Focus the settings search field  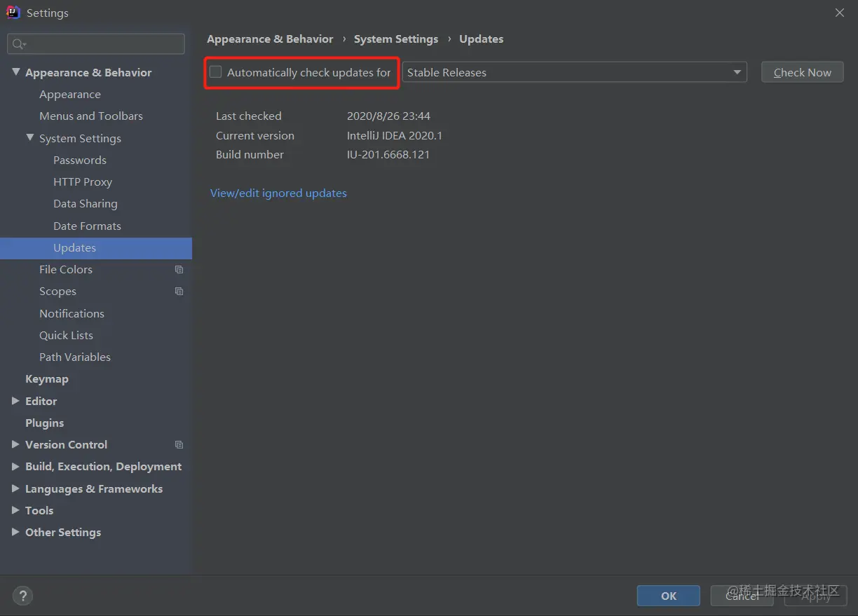pyautogui.click(x=96, y=44)
